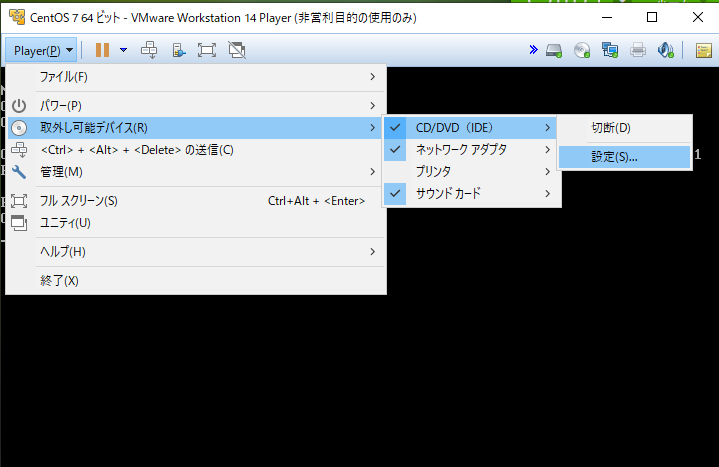This screenshot has width=719, height=467.
Task: Select ユニティ(U) menu entry
Action: click(196, 223)
